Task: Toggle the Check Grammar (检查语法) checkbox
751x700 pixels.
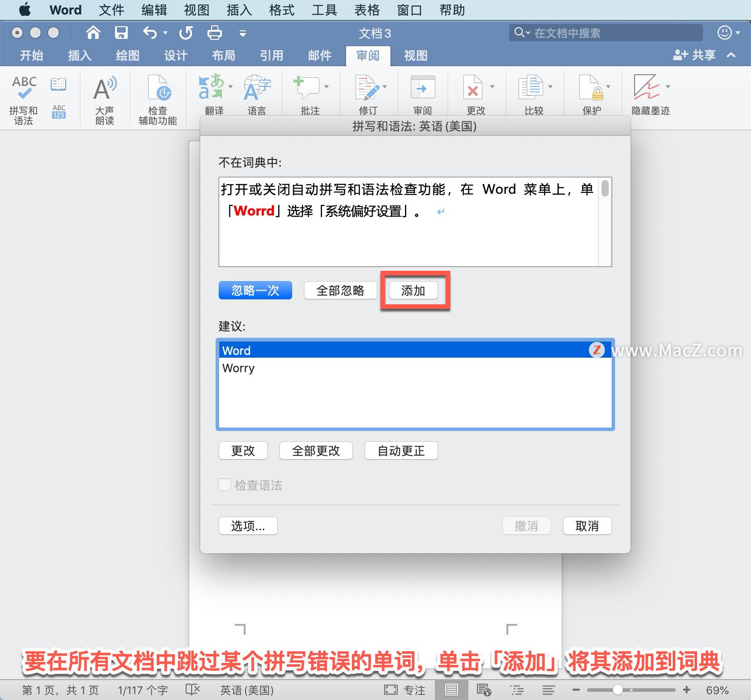Action: tap(225, 485)
